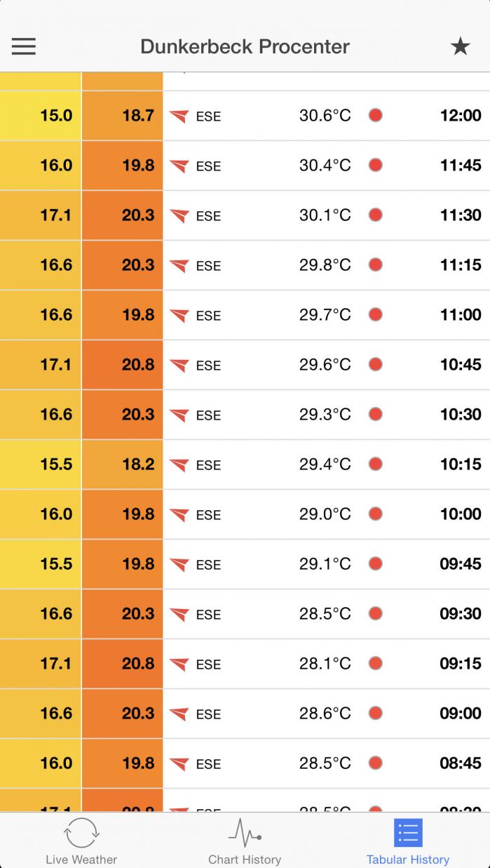
Task: Tap the yellow 15.5 cell at 10:15
Action: point(41,464)
